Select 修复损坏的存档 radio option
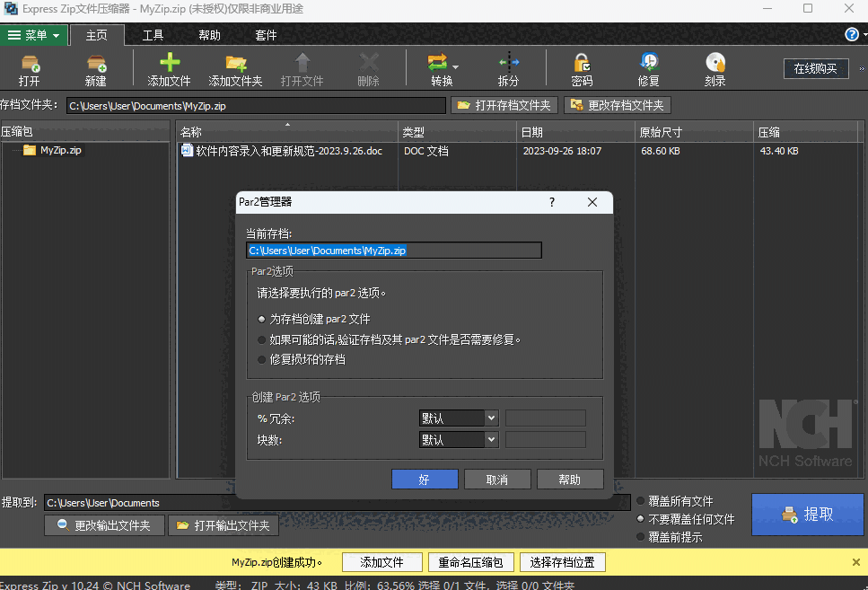The height and width of the screenshot is (590, 868). point(262,359)
